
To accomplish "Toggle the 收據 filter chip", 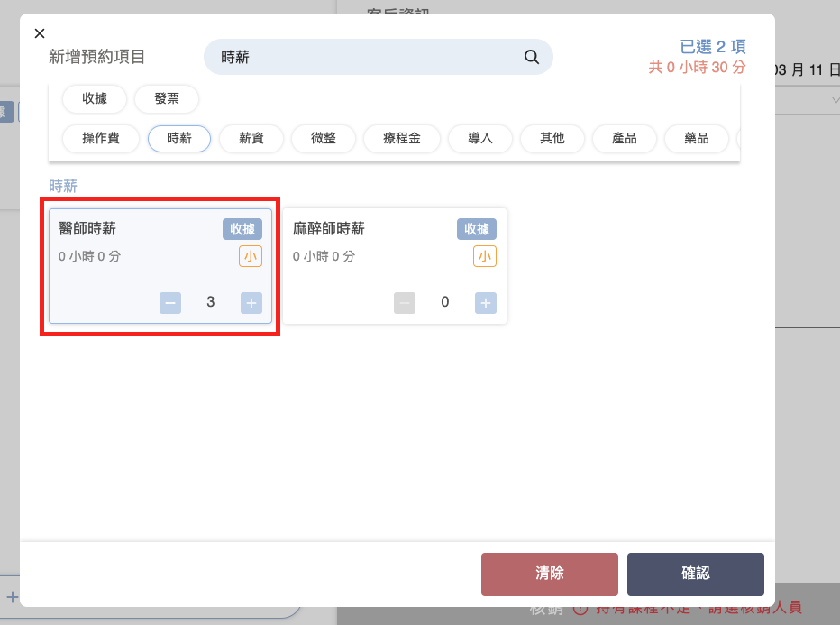I will coord(95,98).
